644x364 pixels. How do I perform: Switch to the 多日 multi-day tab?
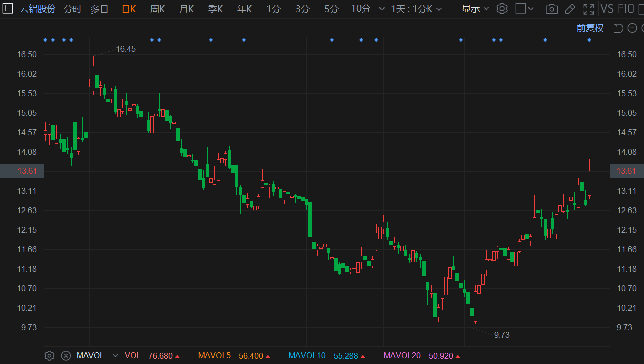click(x=100, y=9)
